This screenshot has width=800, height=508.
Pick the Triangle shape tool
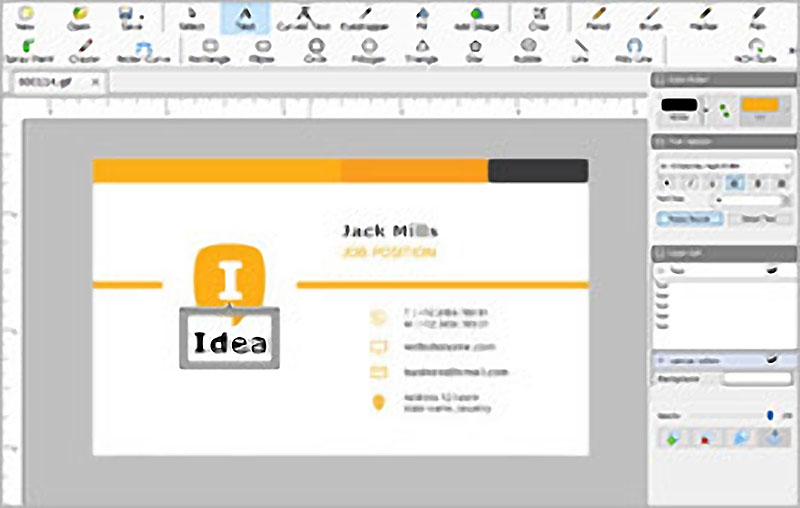(422, 52)
